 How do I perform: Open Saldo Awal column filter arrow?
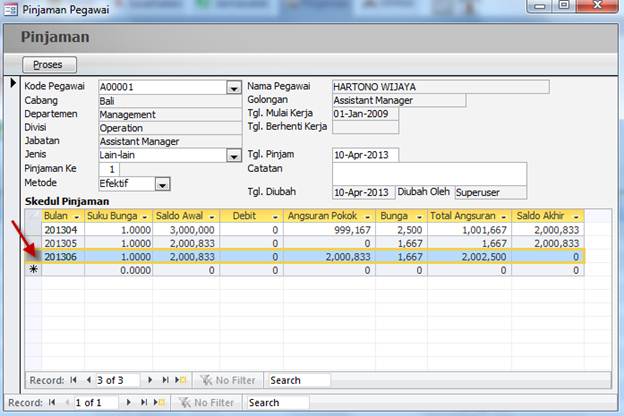pyautogui.click(x=212, y=217)
